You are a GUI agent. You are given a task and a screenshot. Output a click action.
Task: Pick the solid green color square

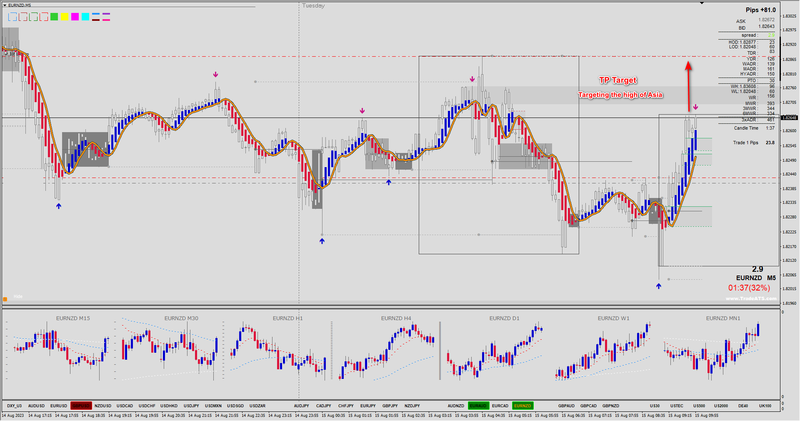point(54,17)
